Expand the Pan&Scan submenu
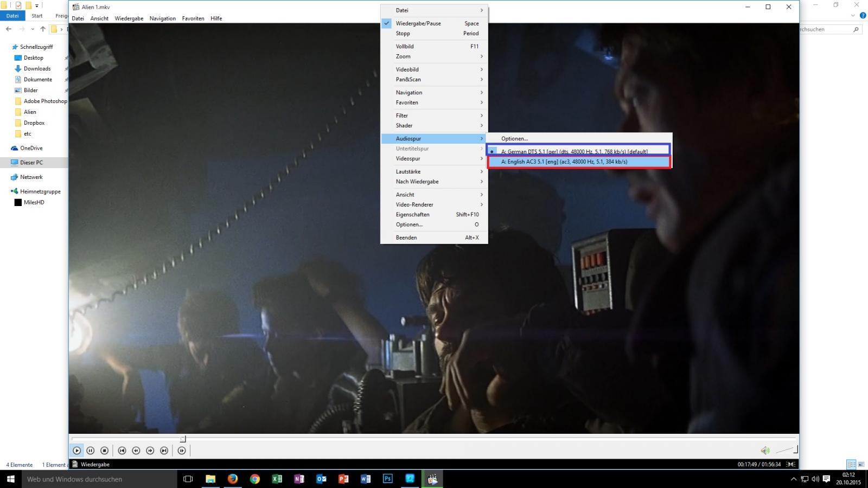Viewport: 868px width, 488px height. pos(434,79)
